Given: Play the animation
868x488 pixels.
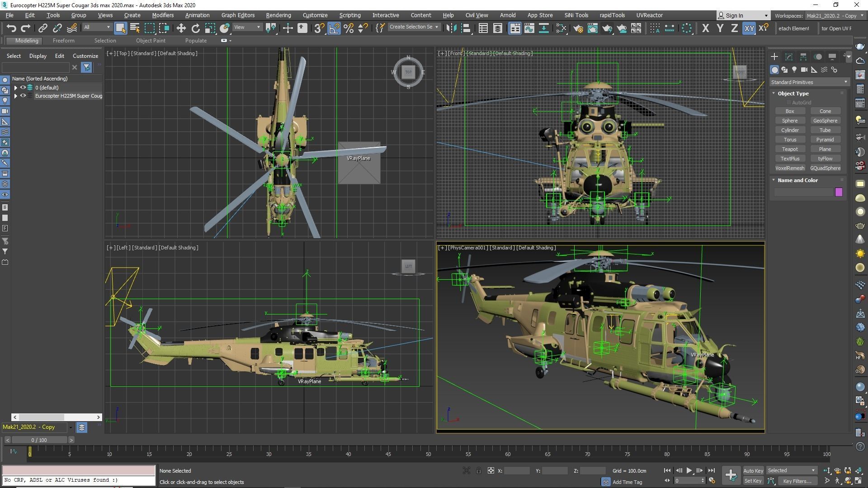Looking at the screenshot, I should point(689,470).
